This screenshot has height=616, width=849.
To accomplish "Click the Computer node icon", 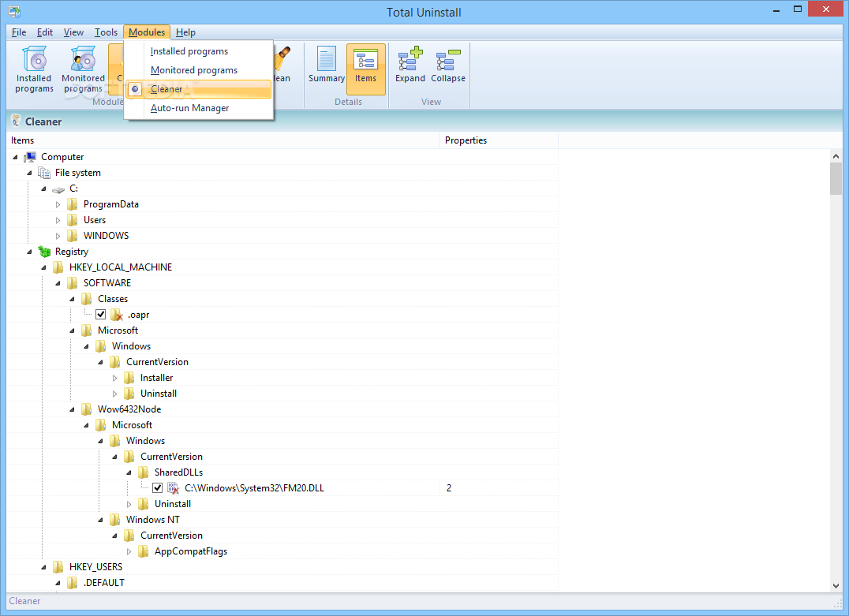I will [30, 157].
